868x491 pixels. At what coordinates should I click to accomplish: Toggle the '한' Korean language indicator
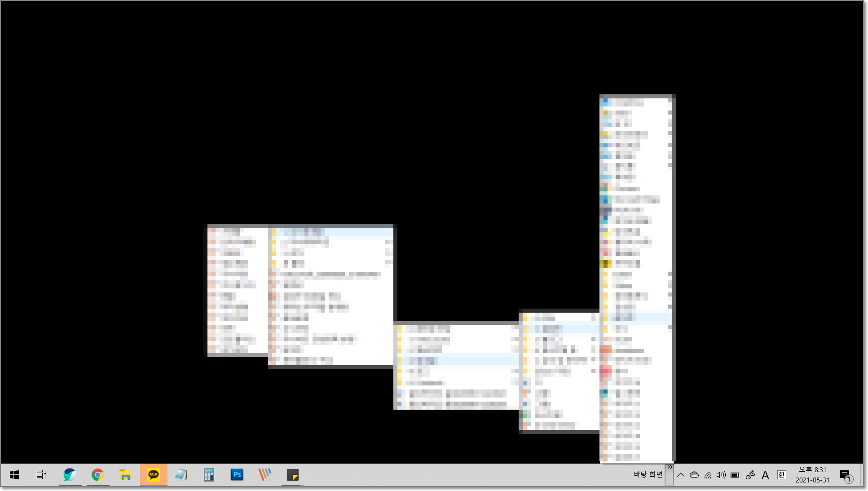tap(781, 475)
